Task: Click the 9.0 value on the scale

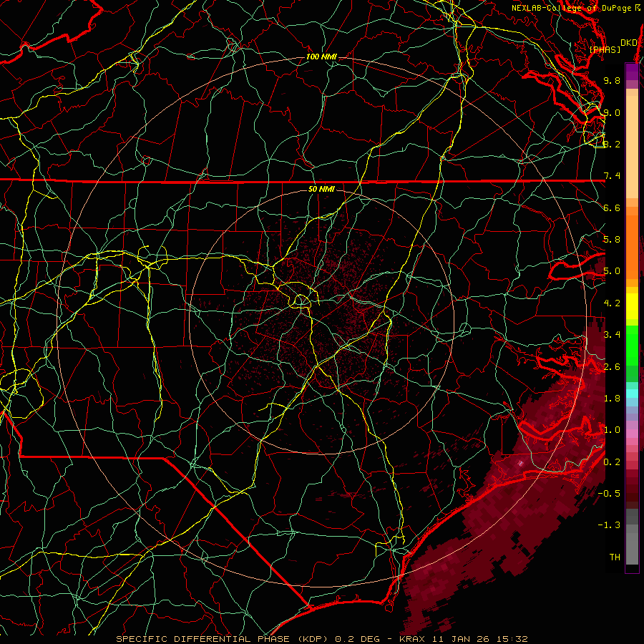Action: point(612,112)
